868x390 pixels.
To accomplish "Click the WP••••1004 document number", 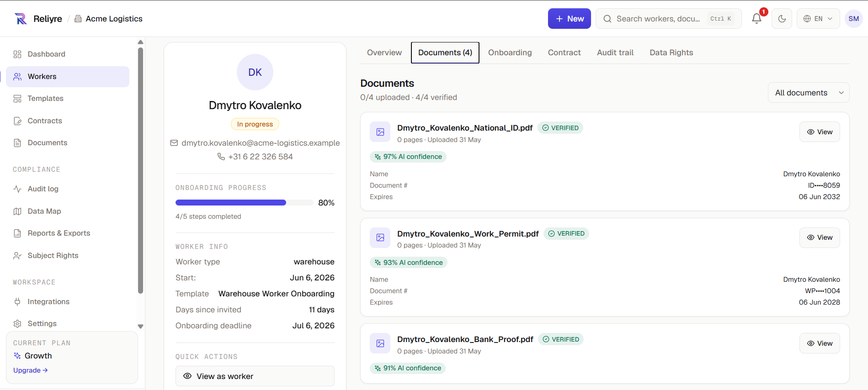I will [822, 291].
